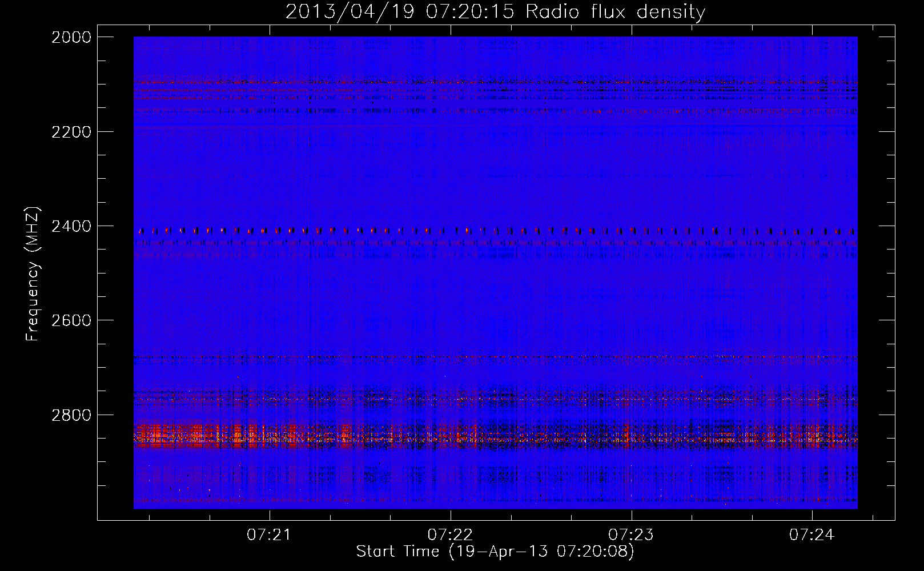Click the 2200 frequency tick label
This screenshot has width=924, height=571.
pyautogui.click(x=71, y=132)
